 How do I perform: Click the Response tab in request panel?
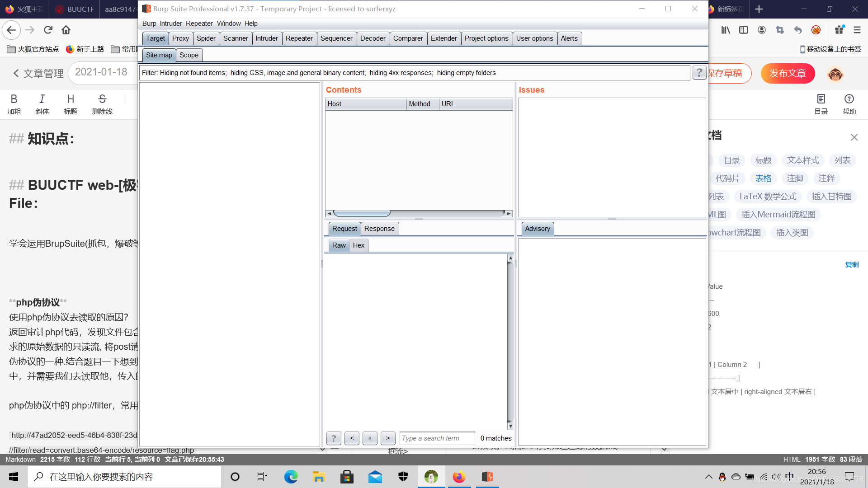379,229
